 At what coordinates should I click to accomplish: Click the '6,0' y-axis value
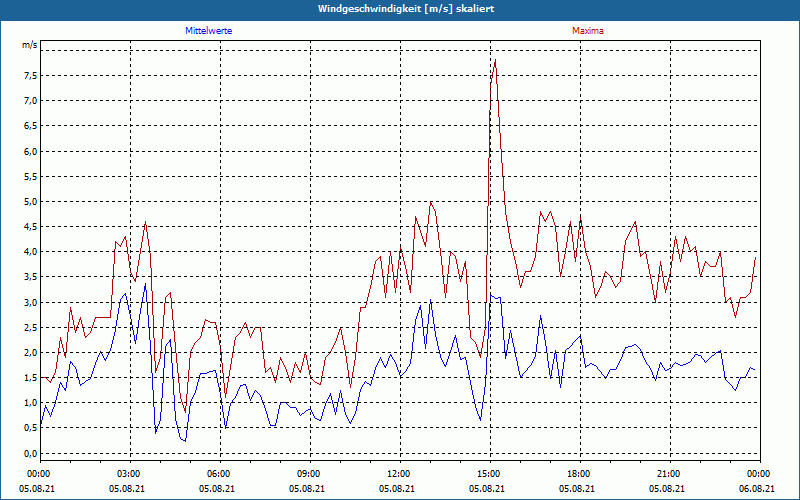click(x=31, y=151)
